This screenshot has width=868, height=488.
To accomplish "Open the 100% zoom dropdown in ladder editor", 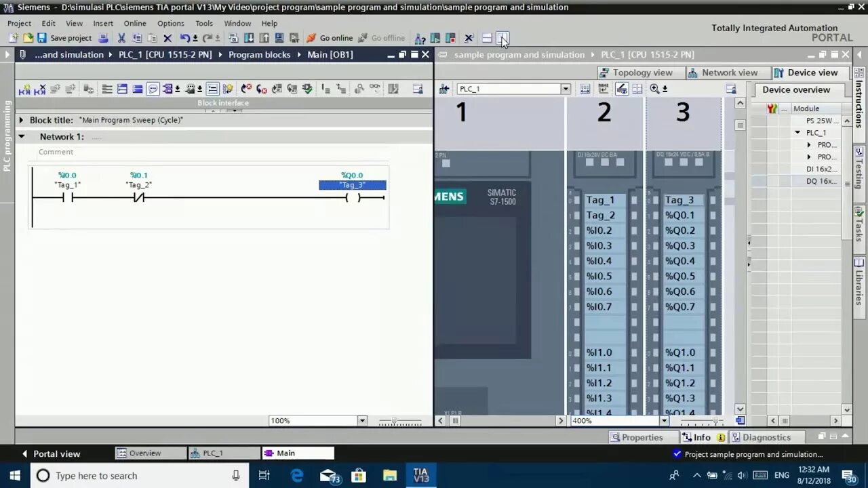I will coord(362,421).
